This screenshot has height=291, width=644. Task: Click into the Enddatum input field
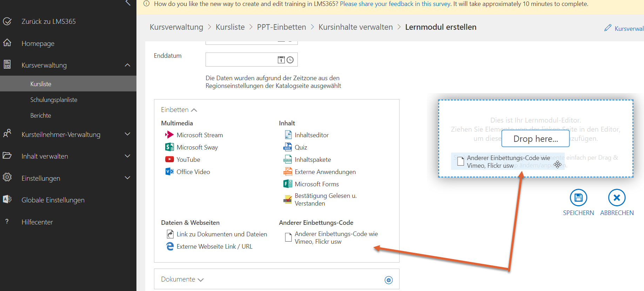(x=240, y=60)
